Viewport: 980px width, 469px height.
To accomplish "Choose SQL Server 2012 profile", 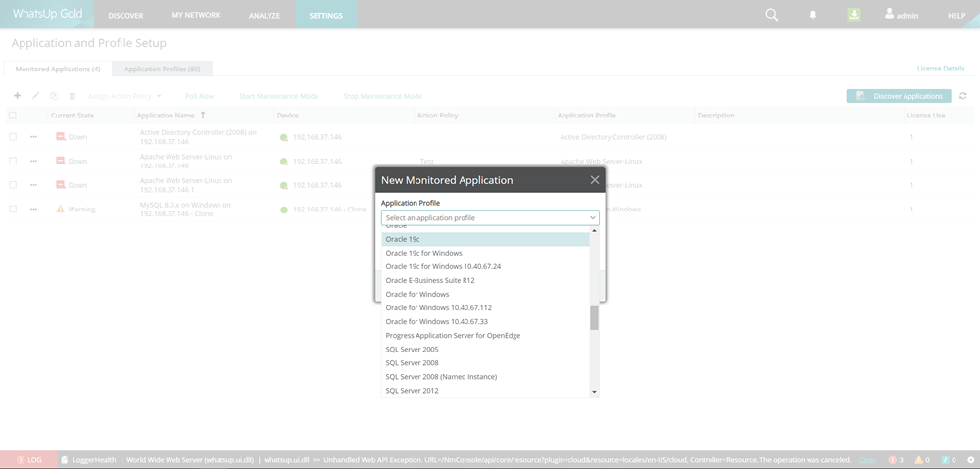I will 486,391.
